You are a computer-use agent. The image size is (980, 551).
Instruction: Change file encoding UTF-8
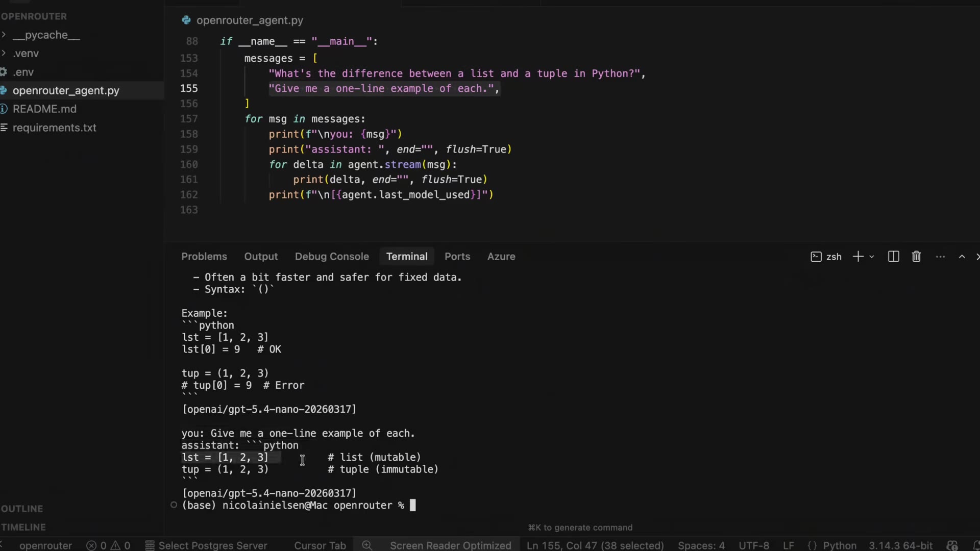coord(754,545)
